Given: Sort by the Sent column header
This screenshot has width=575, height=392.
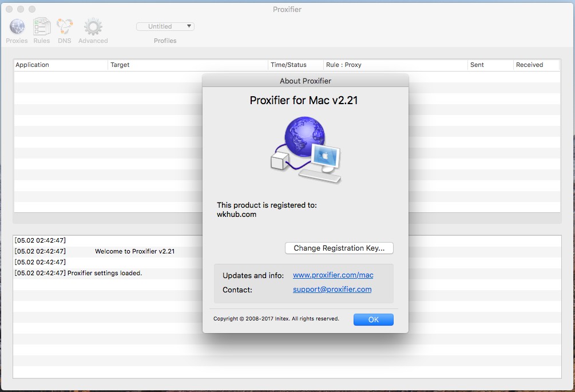Looking at the screenshot, I should pyautogui.click(x=490, y=65).
